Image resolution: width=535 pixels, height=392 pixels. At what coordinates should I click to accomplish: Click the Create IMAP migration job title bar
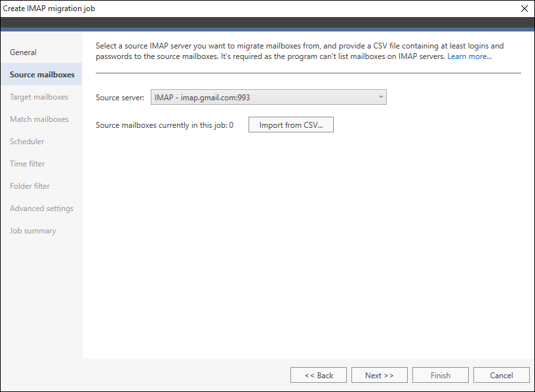click(260, 9)
